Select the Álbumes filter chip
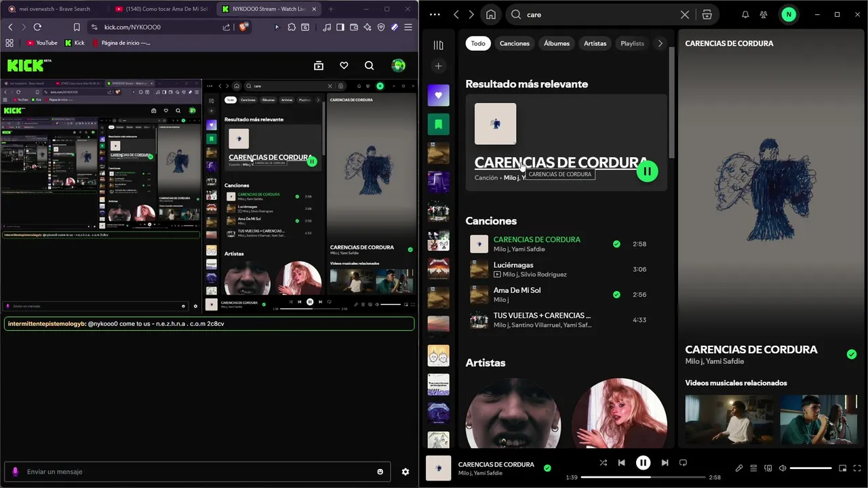 (557, 43)
